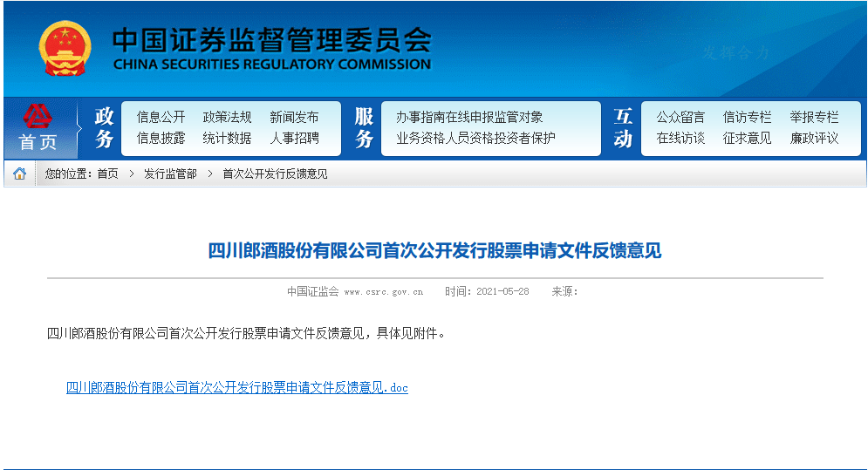868x470 pixels.
Task: Go to 首页 via the breadcrumb
Action: [108, 174]
